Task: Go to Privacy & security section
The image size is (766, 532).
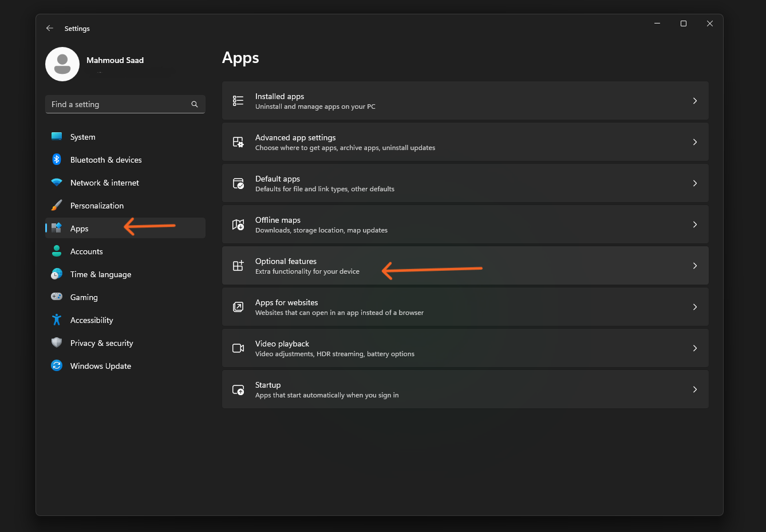Action: (x=101, y=343)
